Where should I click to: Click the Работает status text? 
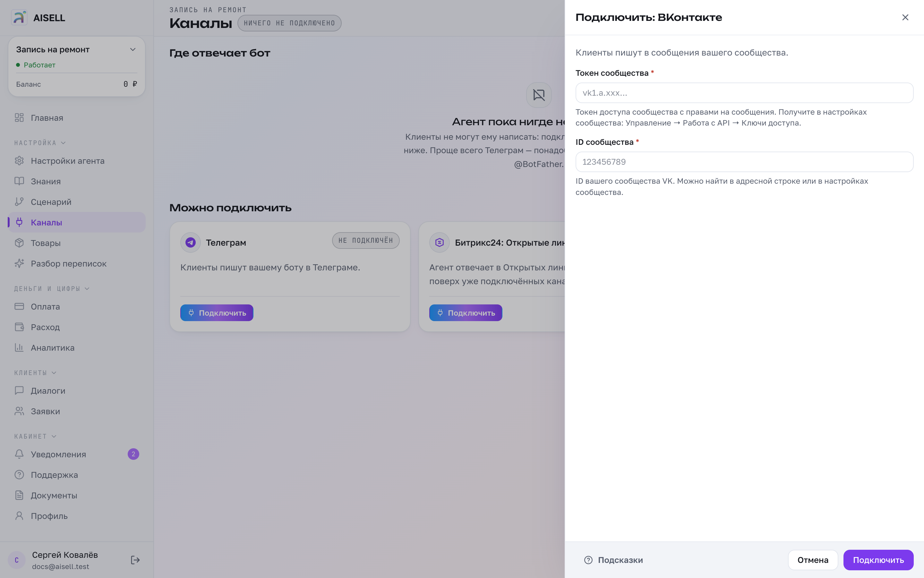coord(40,65)
